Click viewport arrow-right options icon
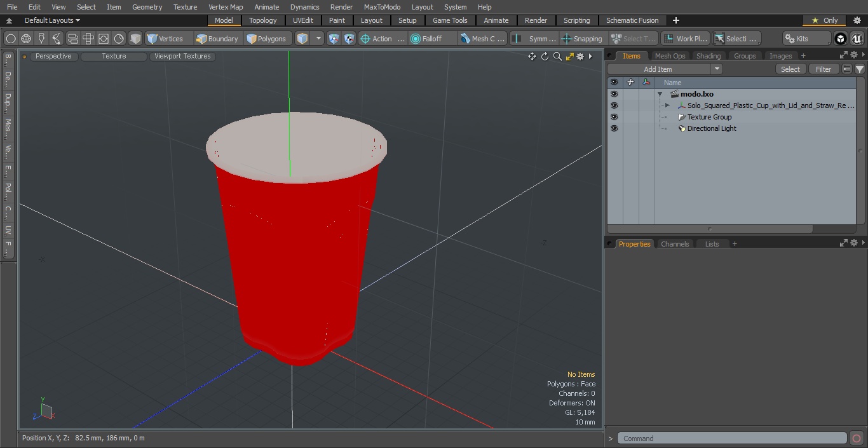Screen dimensions: 868x448 (x=590, y=57)
